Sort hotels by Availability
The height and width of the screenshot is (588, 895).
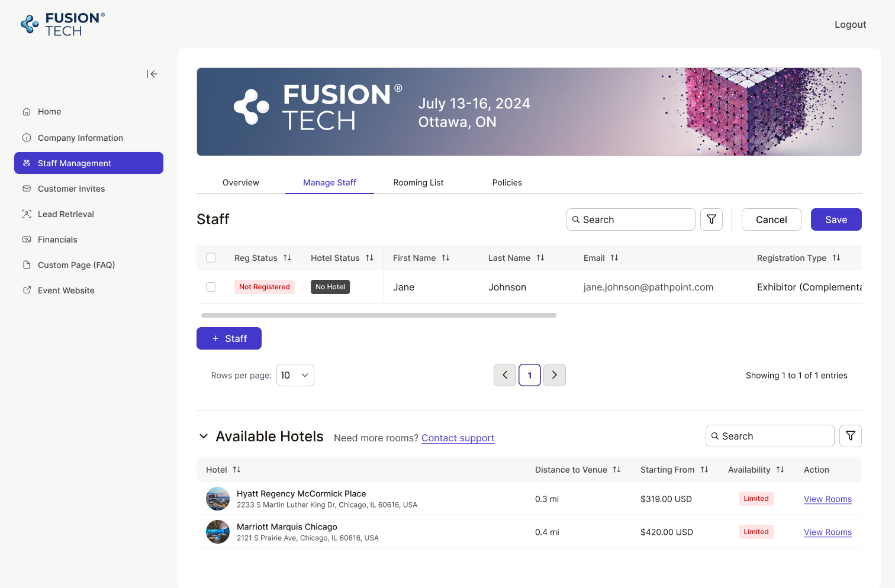(780, 470)
